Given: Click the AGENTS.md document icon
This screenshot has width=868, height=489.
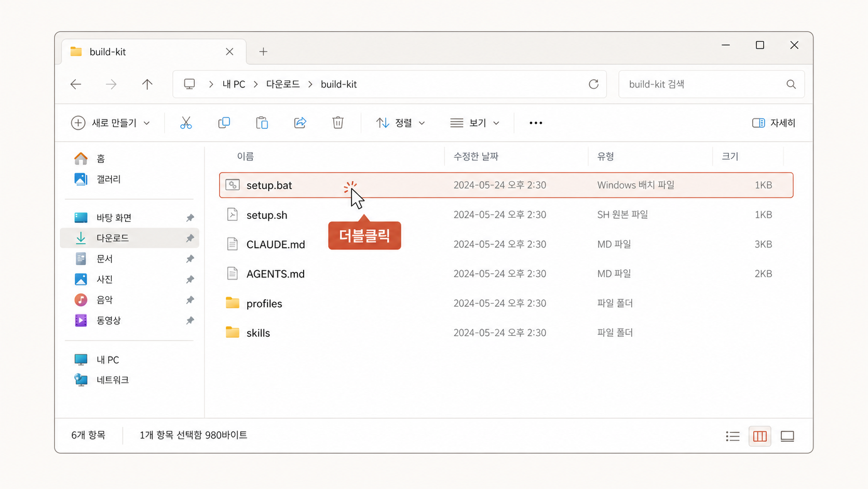Looking at the screenshot, I should pos(233,274).
